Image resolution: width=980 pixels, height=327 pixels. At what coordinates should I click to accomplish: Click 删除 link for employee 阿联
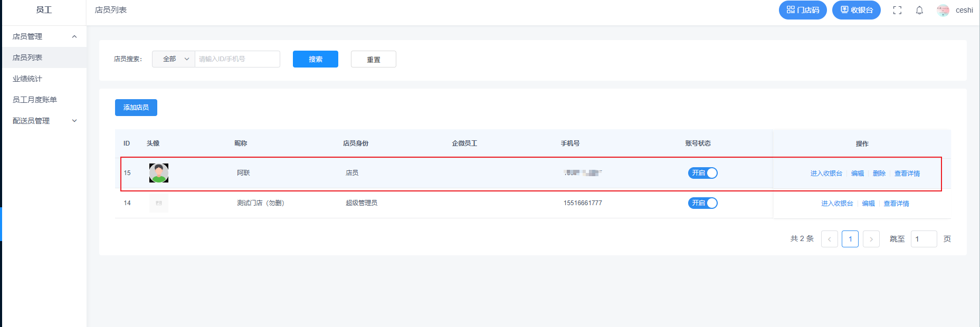click(x=879, y=174)
